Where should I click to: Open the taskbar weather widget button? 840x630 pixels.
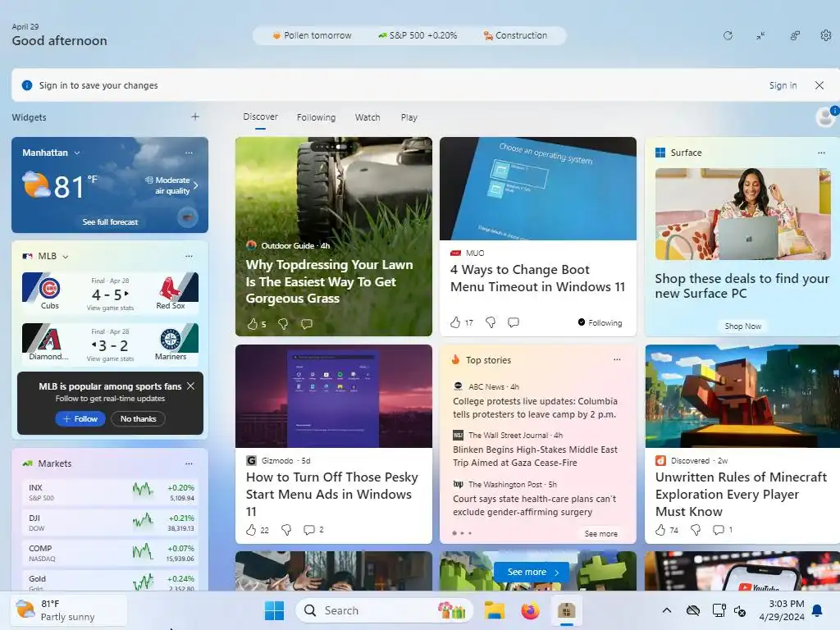(69, 610)
